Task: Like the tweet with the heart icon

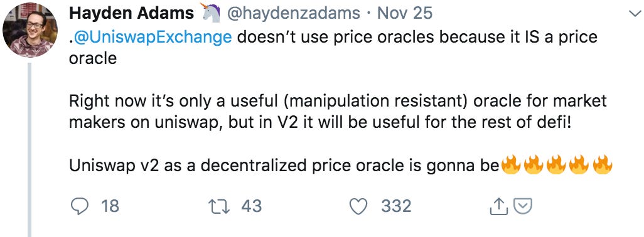Action: point(358,206)
